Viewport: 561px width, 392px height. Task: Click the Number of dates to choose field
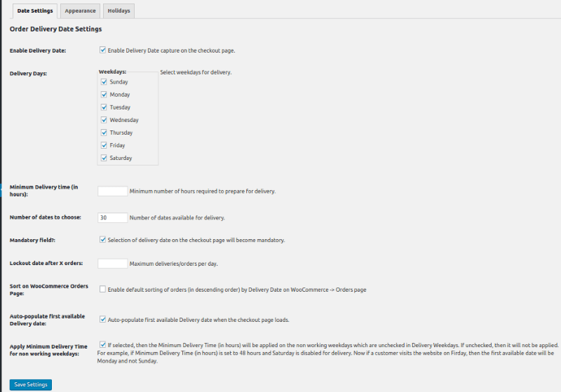pos(112,217)
